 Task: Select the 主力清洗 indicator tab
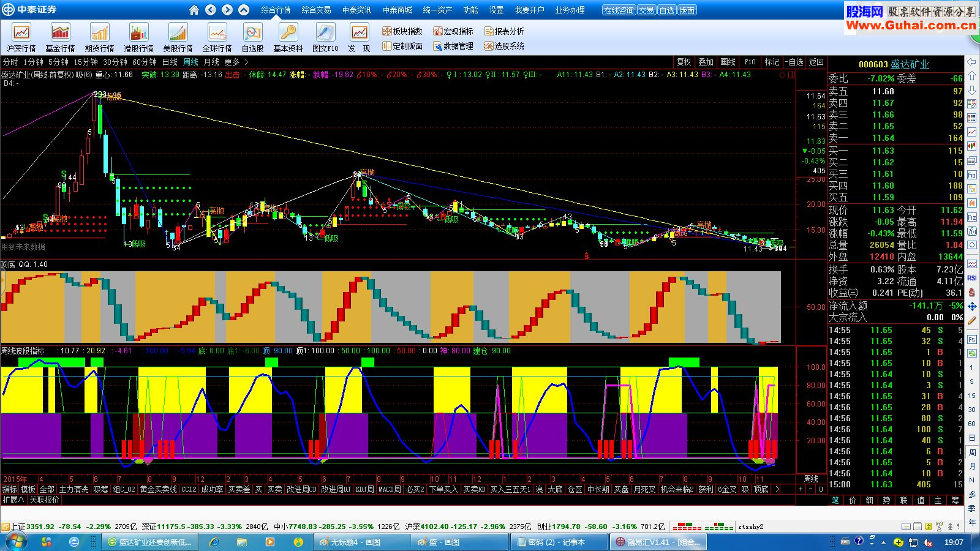coord(74,489)
